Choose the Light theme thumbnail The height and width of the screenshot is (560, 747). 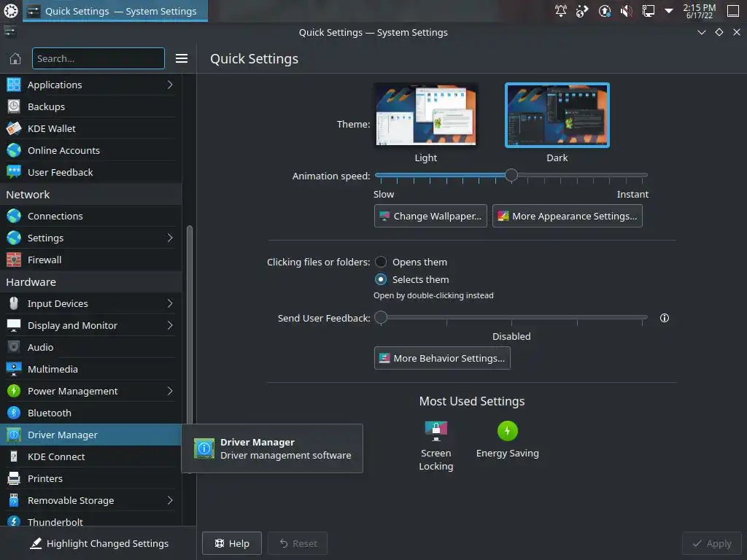(x=426, y=114)
